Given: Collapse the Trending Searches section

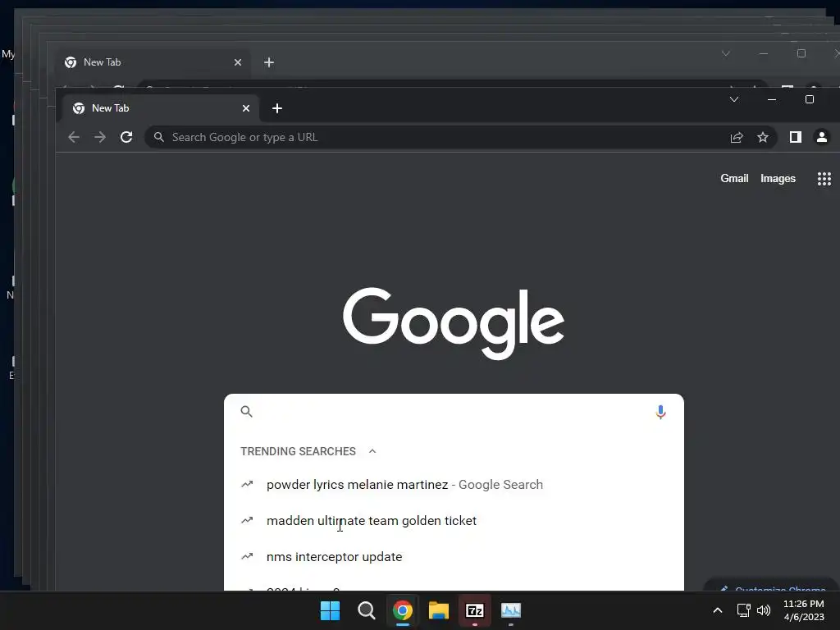Looking at the screenshot, I should click(x=372, y=451).
